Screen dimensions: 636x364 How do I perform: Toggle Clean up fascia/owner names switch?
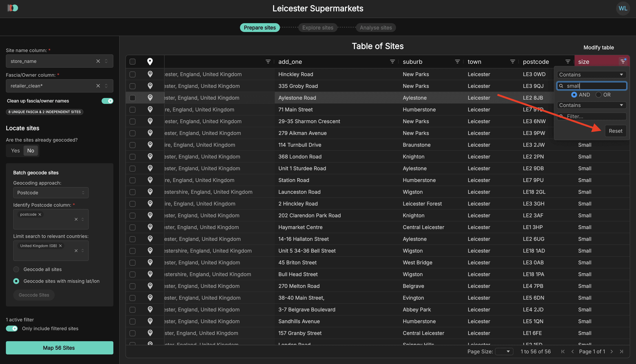pos(107,101)
